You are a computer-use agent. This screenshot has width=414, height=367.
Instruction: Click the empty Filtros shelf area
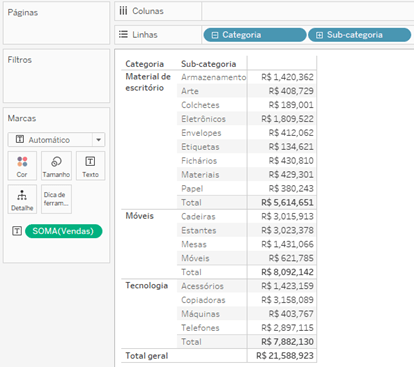pyautogui.click(x=56, y=82)
